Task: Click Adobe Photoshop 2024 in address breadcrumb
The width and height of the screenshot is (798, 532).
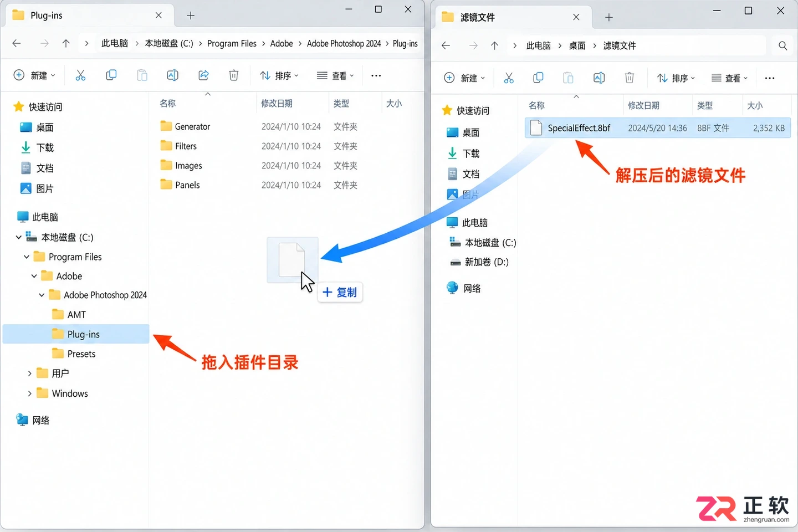Action: click(344, 43)
